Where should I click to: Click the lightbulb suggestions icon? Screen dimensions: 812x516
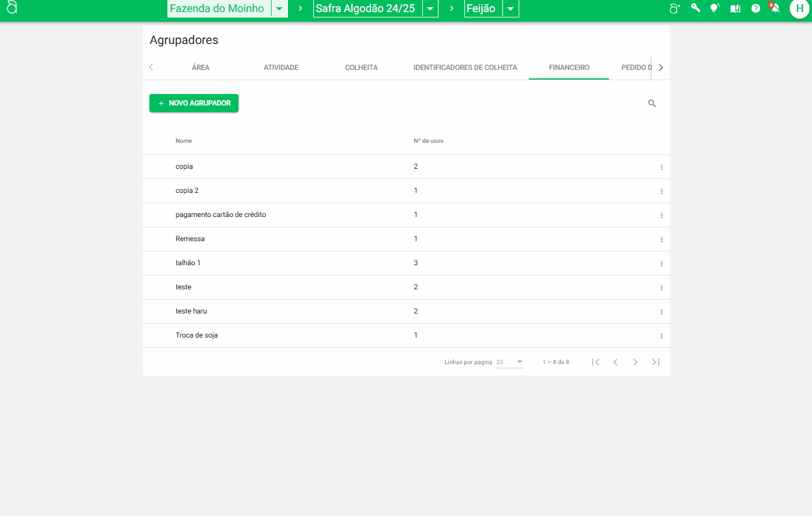[x=715, y=8]
